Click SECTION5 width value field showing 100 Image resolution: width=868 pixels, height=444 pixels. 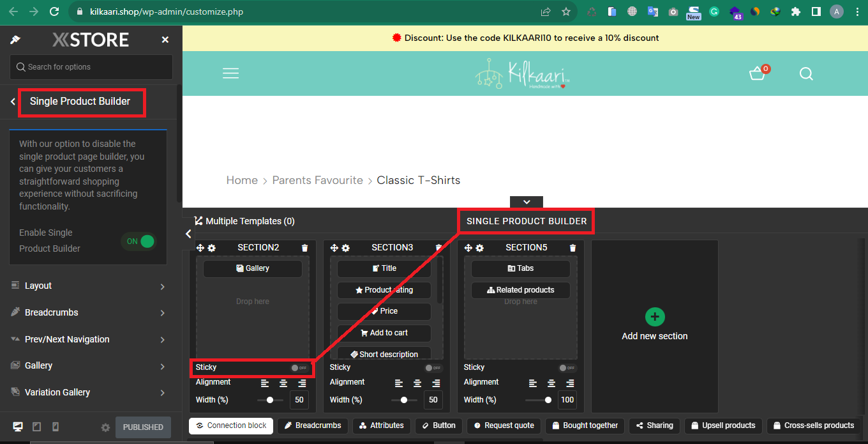pyautogui.click(x=567, y=400)
